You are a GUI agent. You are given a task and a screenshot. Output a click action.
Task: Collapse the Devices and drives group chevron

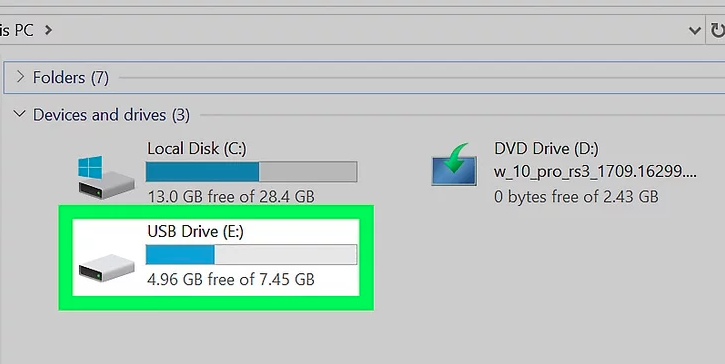[19, 113]
